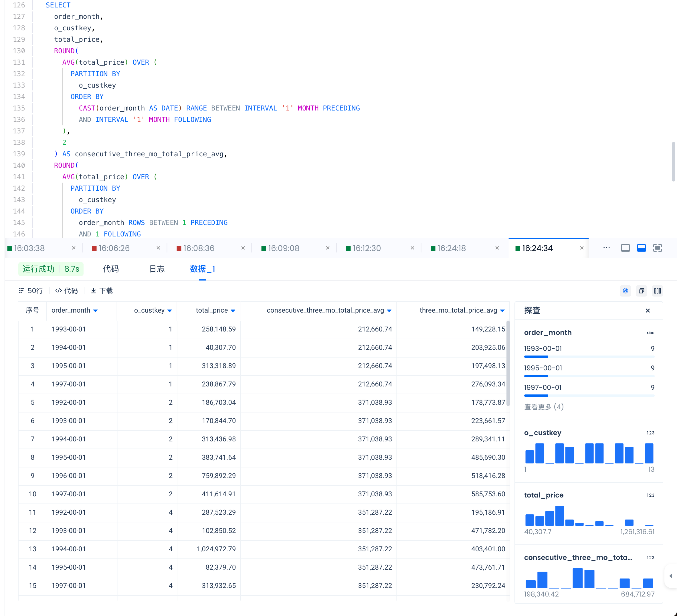This screenshot has width=677, height=616.
Task: Open the order_month column filter dropdown
Action: 96,311
